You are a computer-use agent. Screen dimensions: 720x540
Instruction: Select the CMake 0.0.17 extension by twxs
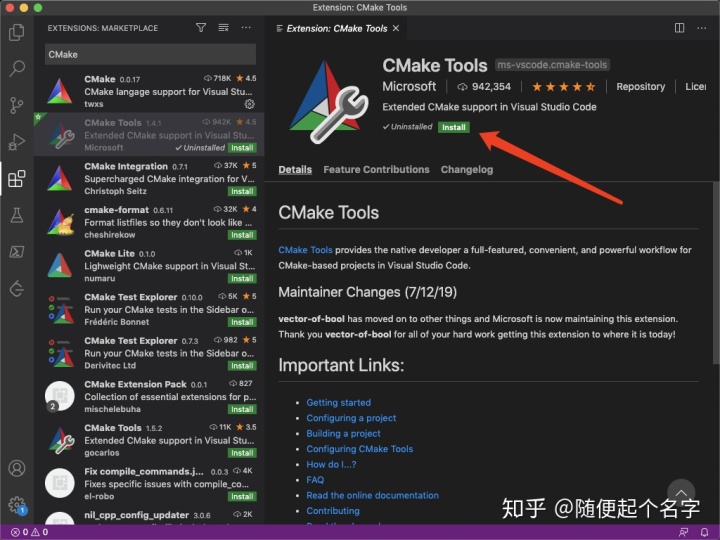150,91
